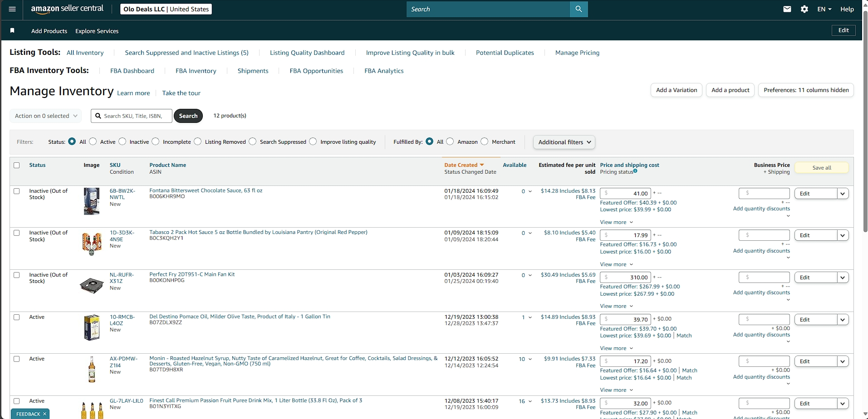Open the FBA Dashboard tool
The height and width of the screenshot is (419, 868).
pos(132,71)
